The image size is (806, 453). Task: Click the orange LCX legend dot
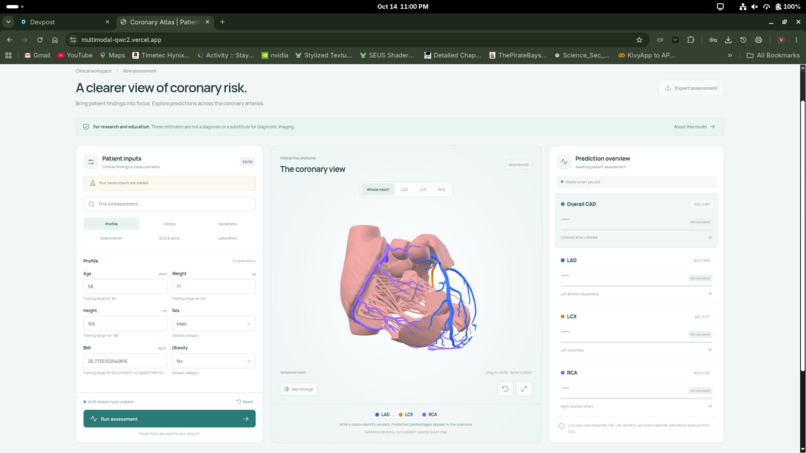click(400, 414)
